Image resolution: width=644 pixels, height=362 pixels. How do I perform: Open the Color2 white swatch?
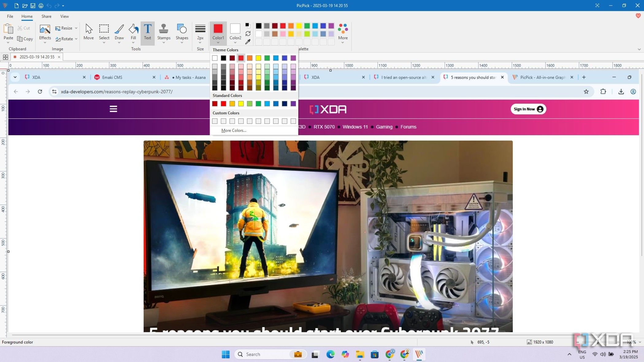[235, 29]
